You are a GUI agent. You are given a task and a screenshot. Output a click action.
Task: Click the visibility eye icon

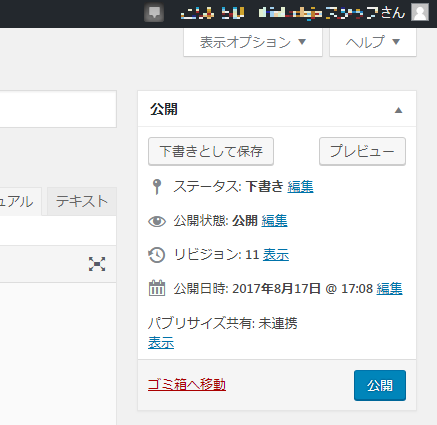coord(157,221)
